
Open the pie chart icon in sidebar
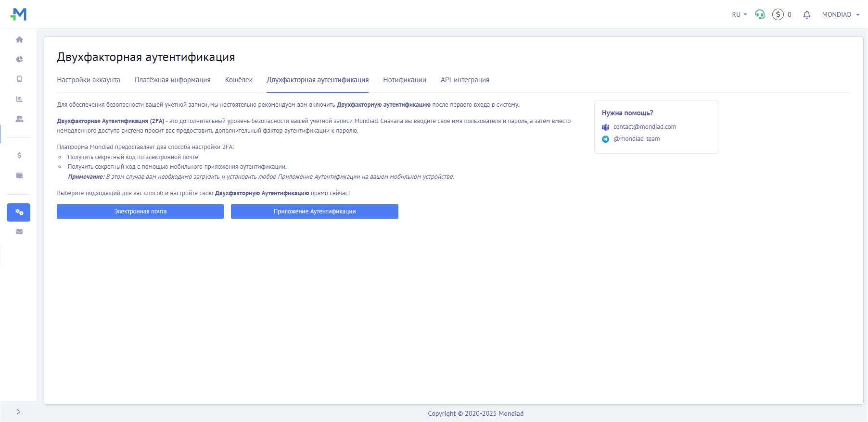[19, 60]
